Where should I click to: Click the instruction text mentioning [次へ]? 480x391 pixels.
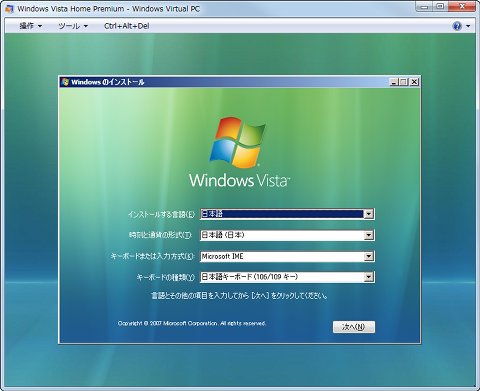click(x=240, y=296)
